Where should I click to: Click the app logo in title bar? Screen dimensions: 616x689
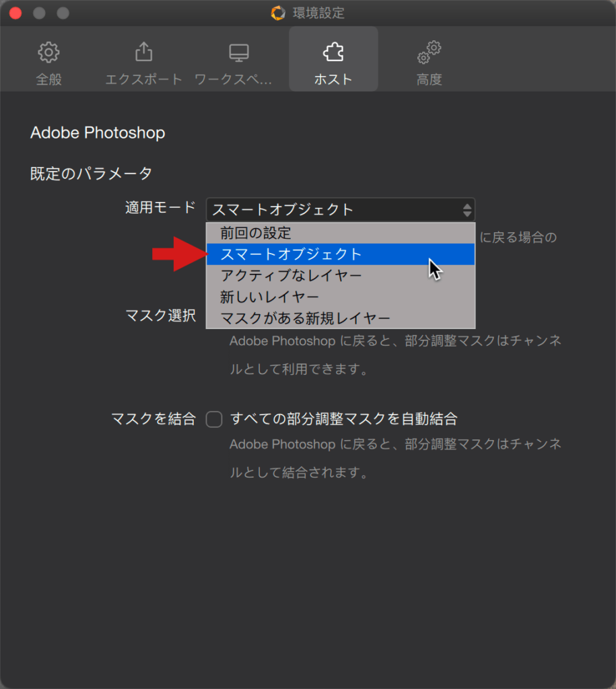click(x=278, y=13)
